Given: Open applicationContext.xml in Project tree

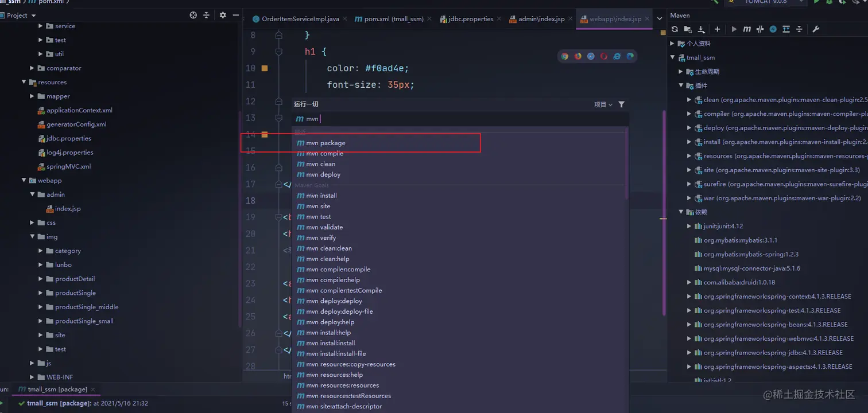Looking at the screenshot, I should point(75,110).
